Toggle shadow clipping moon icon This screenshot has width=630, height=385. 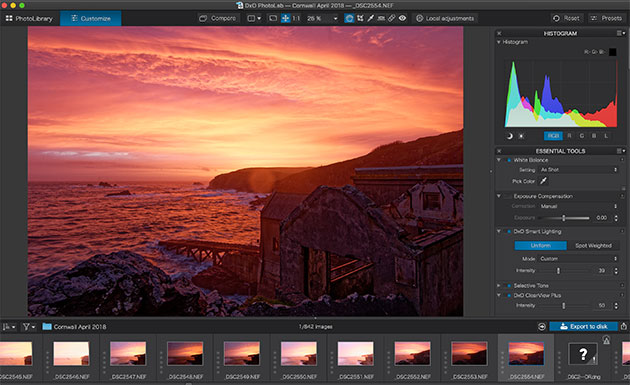[509, 136]
